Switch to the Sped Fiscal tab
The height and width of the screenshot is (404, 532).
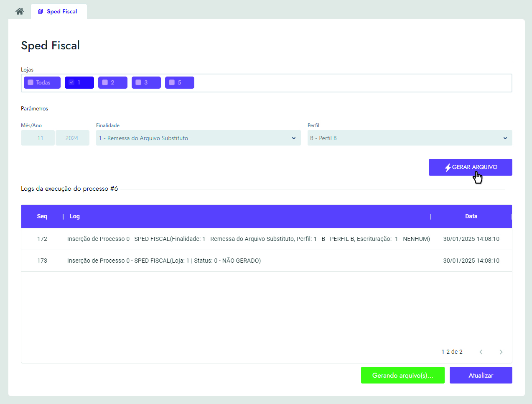coord(61,11)
